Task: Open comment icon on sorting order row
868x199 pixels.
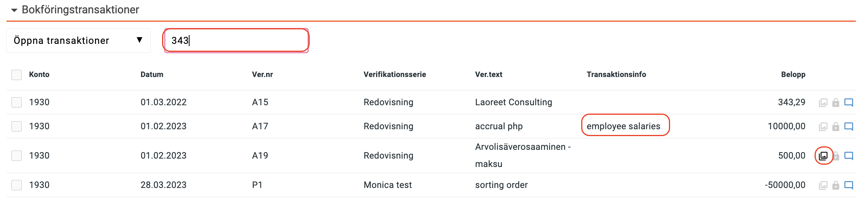Action: (849, 185)
